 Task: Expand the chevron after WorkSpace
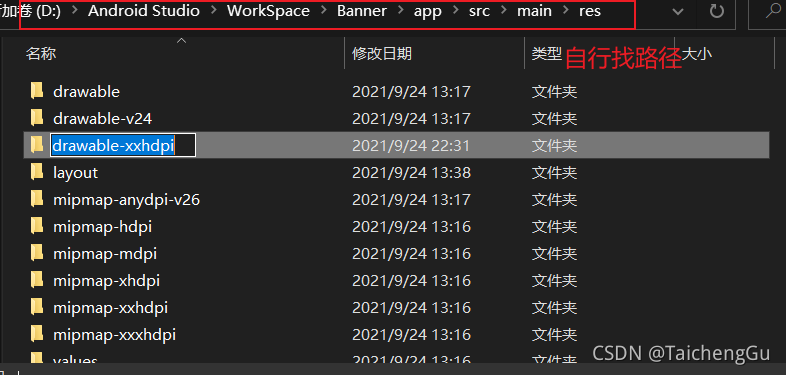323,11
